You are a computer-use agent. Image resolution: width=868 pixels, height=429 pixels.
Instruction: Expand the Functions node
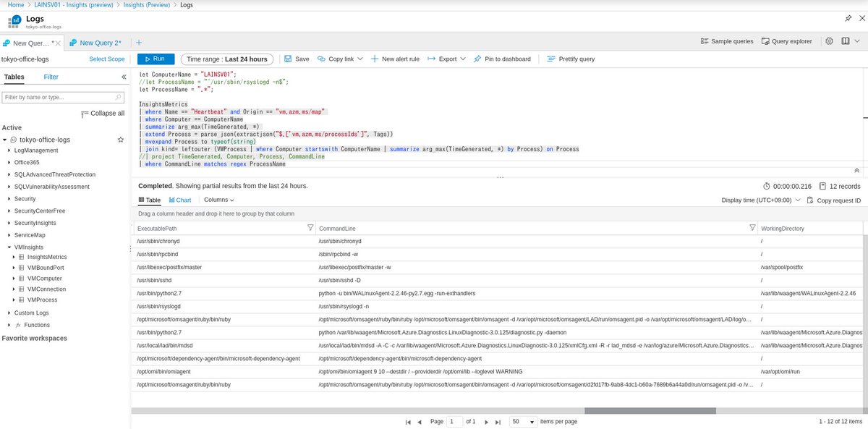[9, 325]
